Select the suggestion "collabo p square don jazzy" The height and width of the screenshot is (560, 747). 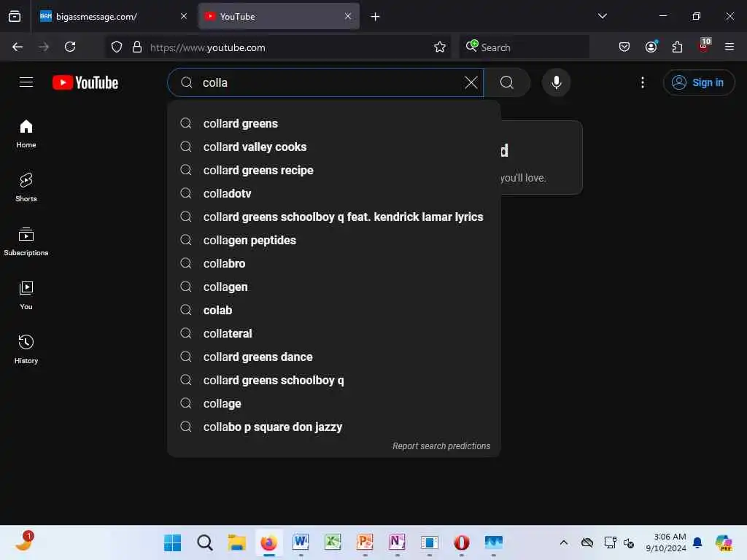pyautogui.click(x=333, y=427)
